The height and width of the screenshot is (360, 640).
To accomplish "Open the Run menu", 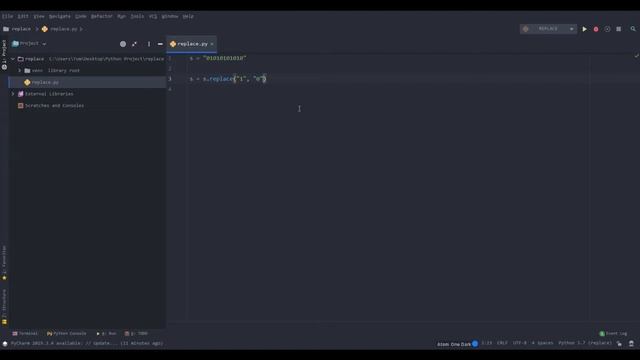I will 121,16.
